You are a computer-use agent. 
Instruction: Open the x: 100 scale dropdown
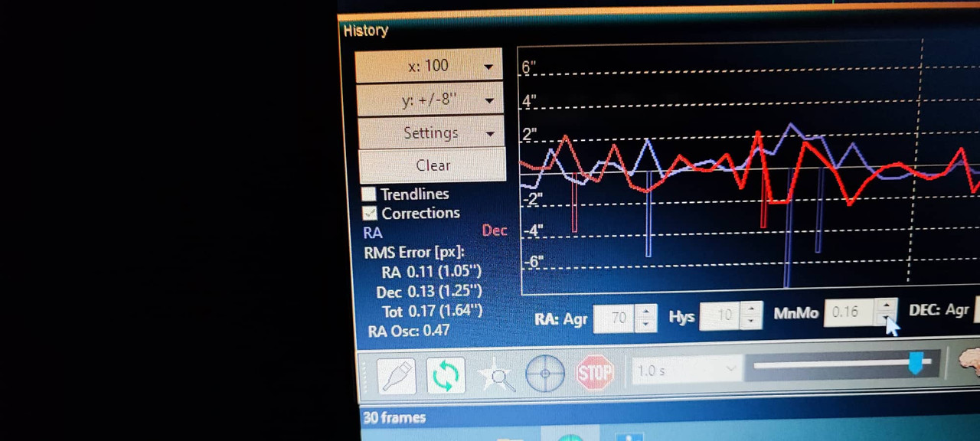(429, 66)
